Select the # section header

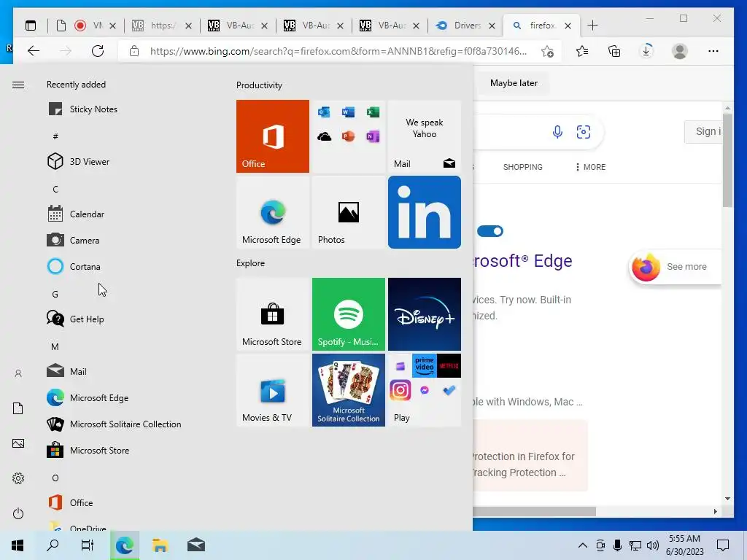55,136
